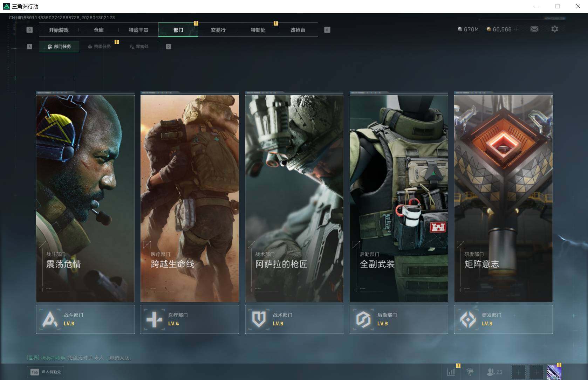Switch to the 赛季任务 sub-tab
588x380 pixels.
click(99, 47)
